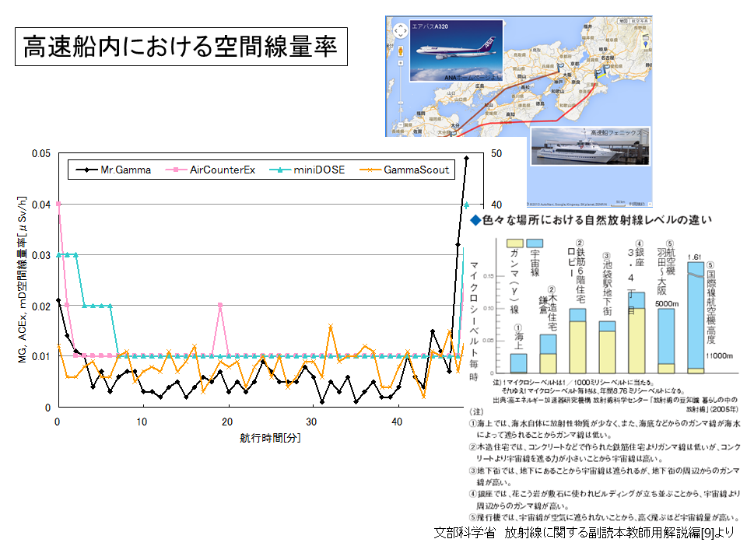Image resolution: width=747 pixels, height=560 pixels.
Task: Select the GammaScout legend entry
Action: [404, 170]
